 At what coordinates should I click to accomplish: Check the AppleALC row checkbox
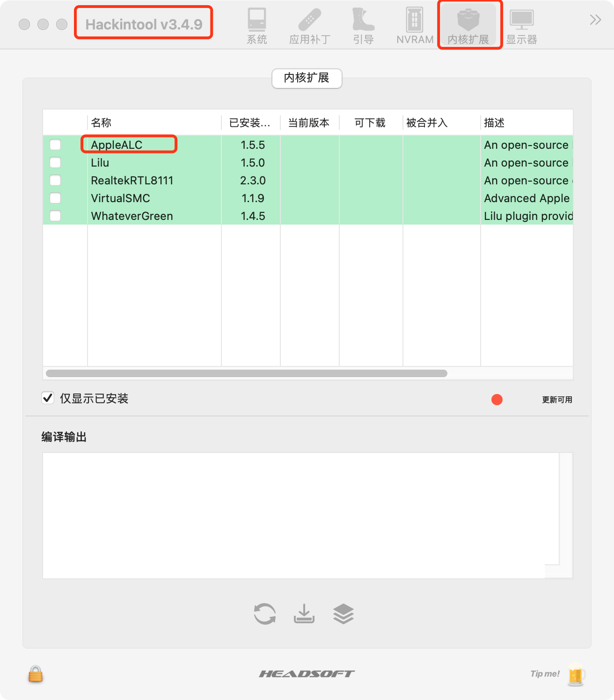pos(55,145)
